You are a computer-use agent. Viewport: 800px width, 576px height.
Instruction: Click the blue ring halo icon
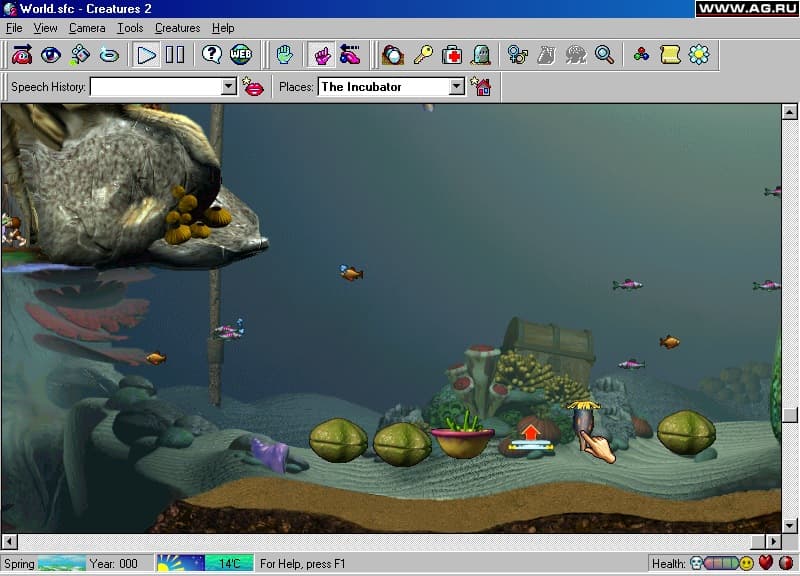[x=109, y=55]
